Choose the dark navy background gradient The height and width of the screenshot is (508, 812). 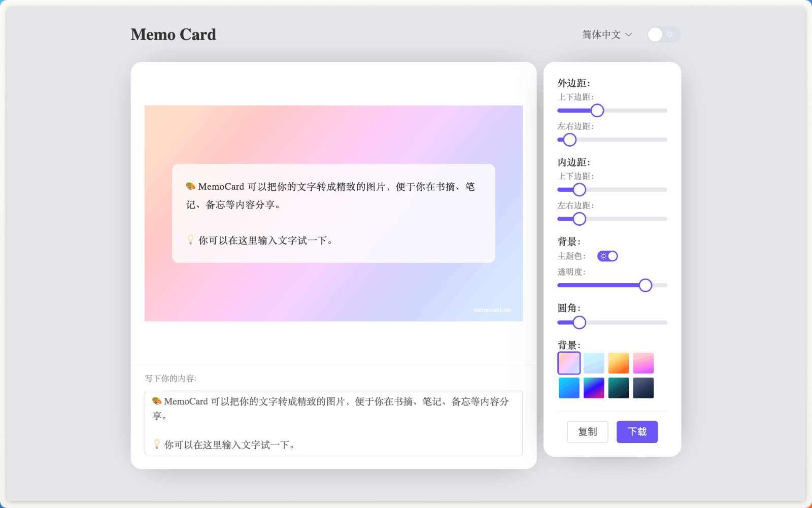(643, 387)
